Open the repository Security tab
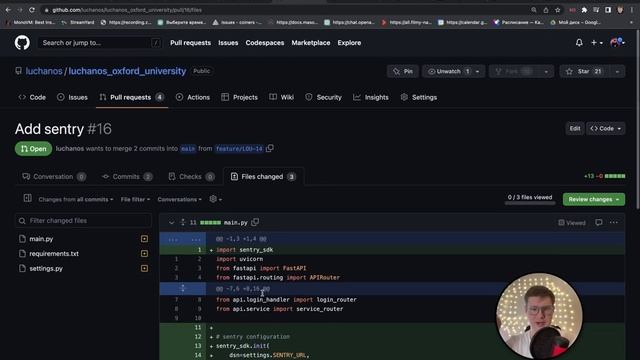This screenshot has width=640, height=360. click(x=324, y=97)
